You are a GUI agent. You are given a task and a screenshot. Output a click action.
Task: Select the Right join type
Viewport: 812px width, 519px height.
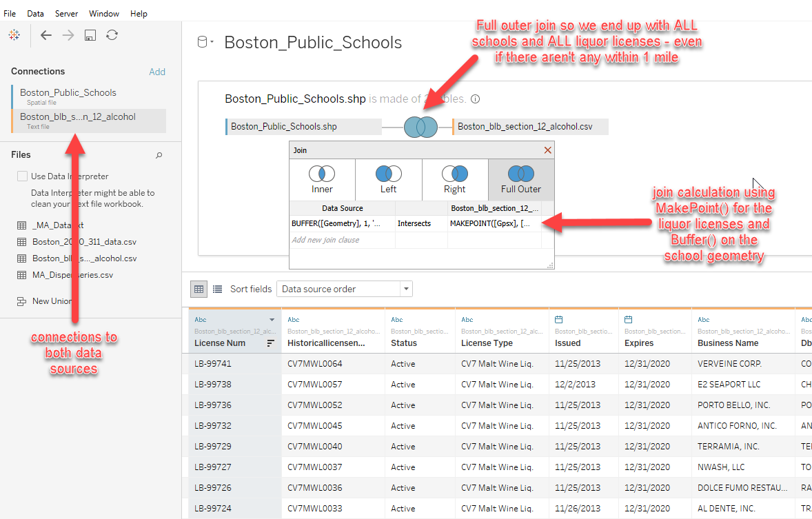click(454, 178)
